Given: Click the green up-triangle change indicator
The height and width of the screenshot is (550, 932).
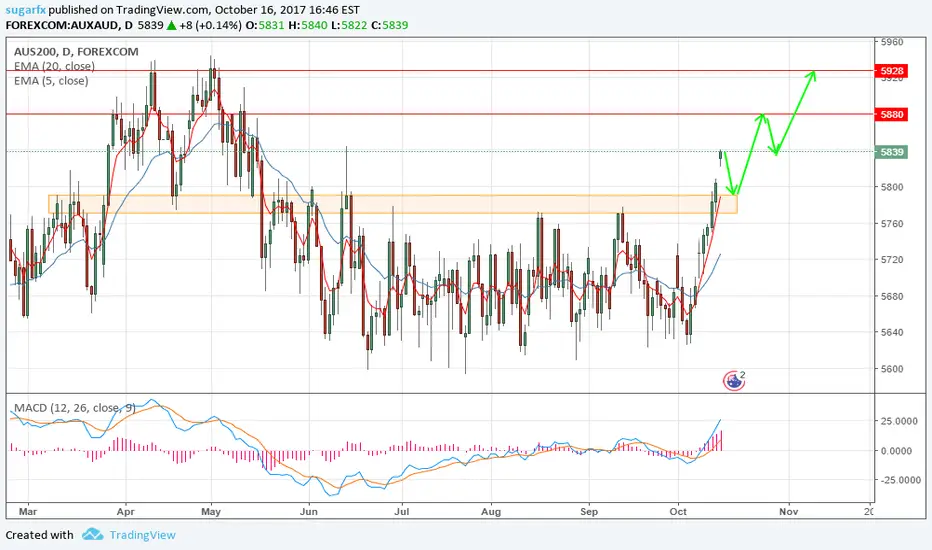Looking at the screenshot, I should click(x=171, y=26).
